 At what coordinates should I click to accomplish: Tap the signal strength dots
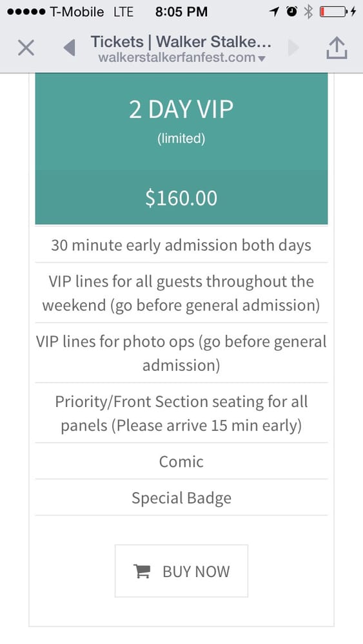click(x=26, y=12)
